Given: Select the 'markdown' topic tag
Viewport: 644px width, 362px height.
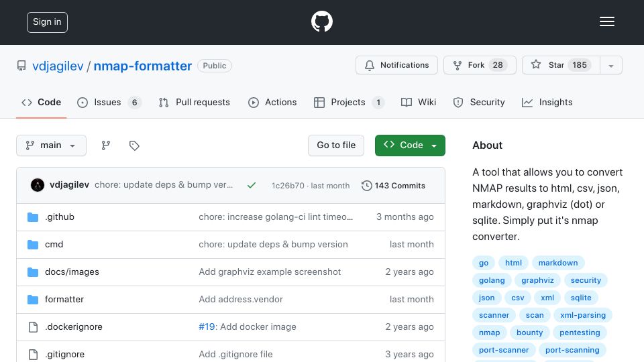Looking at the screenshot, I should coord(557,263).
